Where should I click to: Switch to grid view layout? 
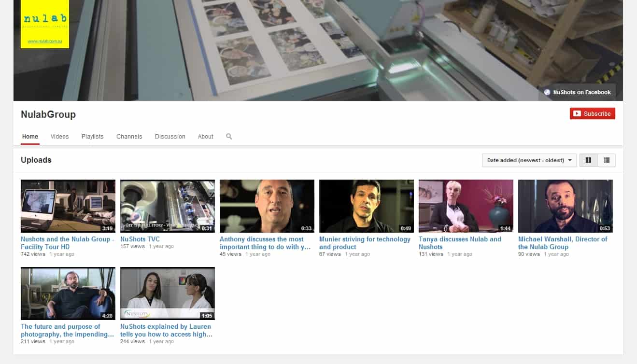coord(588,160)
